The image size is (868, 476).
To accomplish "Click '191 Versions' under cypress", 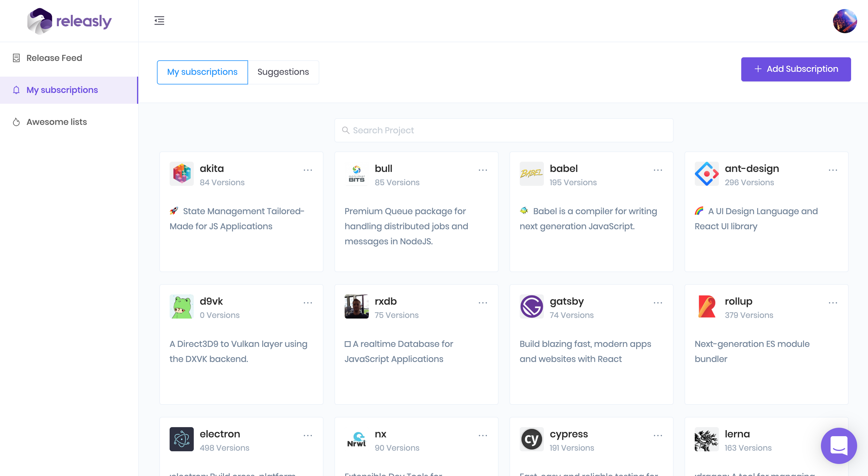I will (572, 448).
